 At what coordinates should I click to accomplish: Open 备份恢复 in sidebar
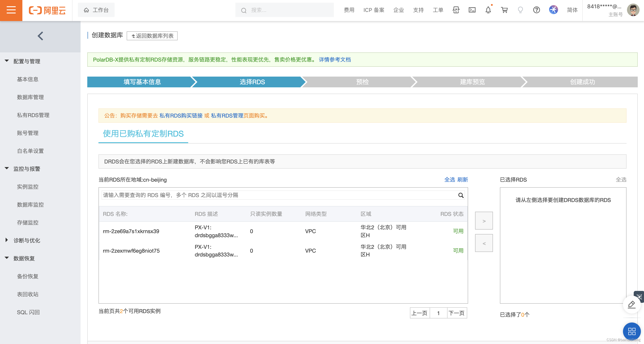coord(28,276)
